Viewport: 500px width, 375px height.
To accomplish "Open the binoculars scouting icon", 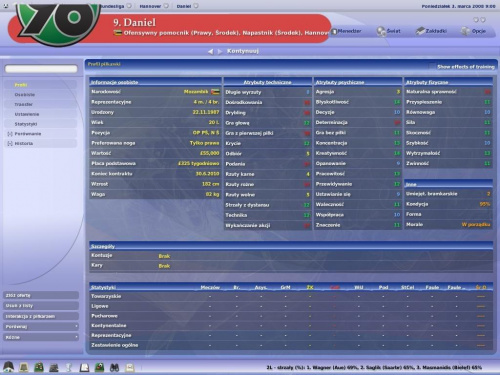I will [x=114, y=367].
